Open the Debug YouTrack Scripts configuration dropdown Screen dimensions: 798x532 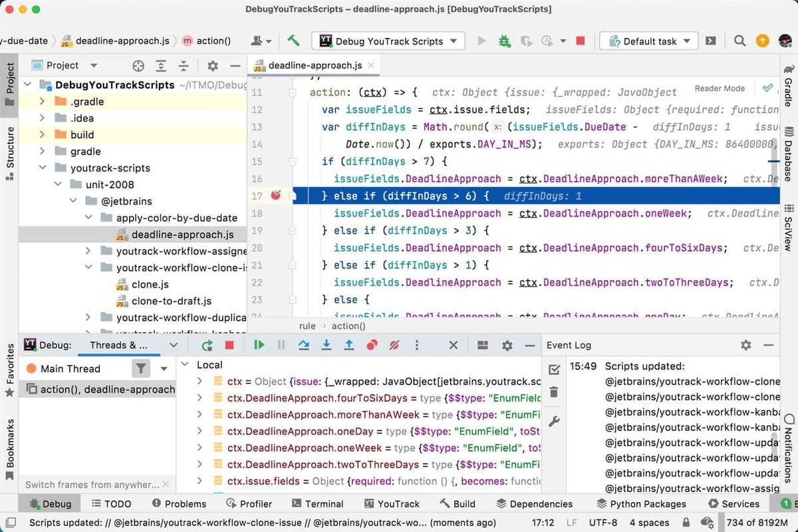388,41
